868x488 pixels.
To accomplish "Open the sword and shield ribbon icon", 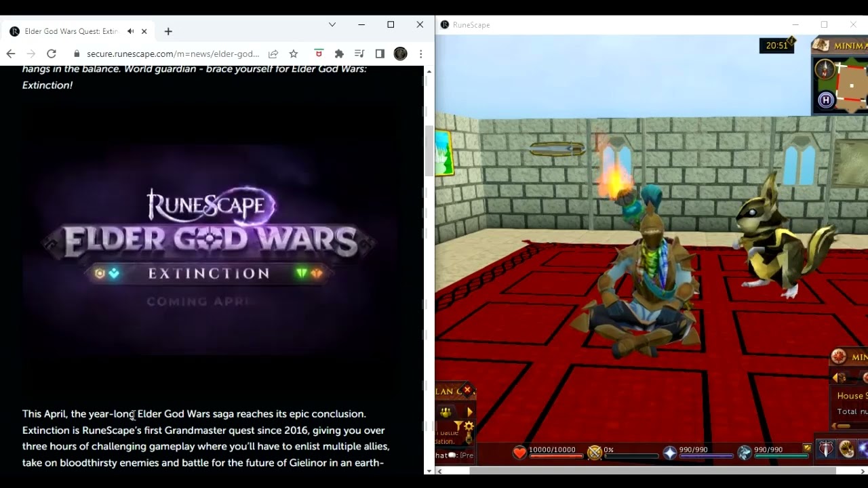I will click(826, 449).
